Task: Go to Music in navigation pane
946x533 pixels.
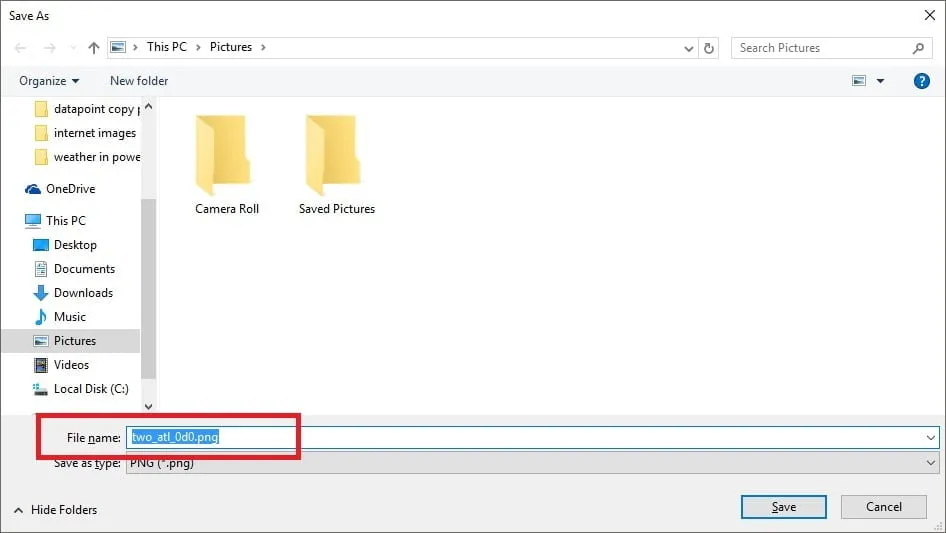Action: click(60, 317)
